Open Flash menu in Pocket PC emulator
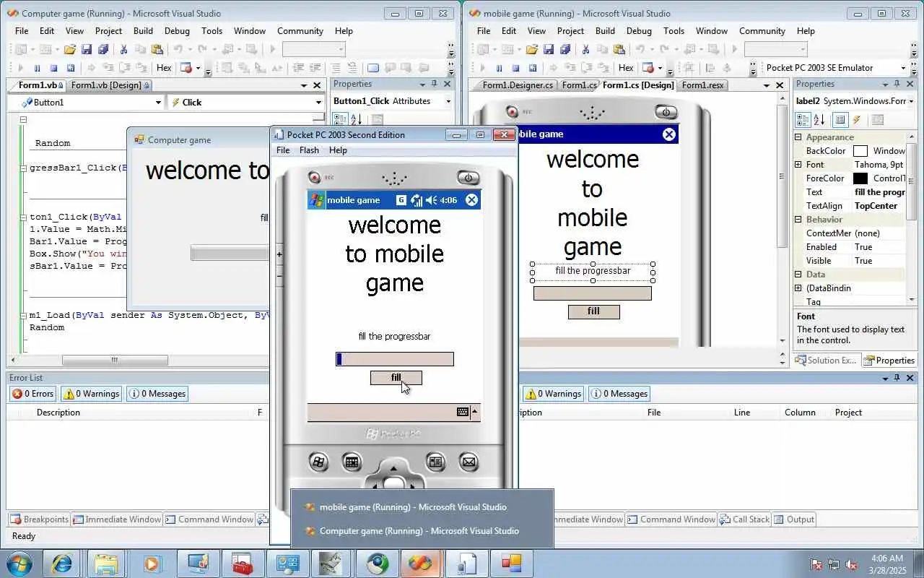The image size is (924, 578). (x=309, y=150)
